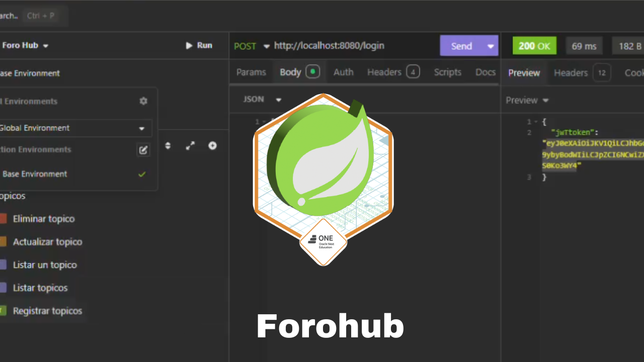
Task: Open the Eliminar topico request
Action: pos(44,219)
